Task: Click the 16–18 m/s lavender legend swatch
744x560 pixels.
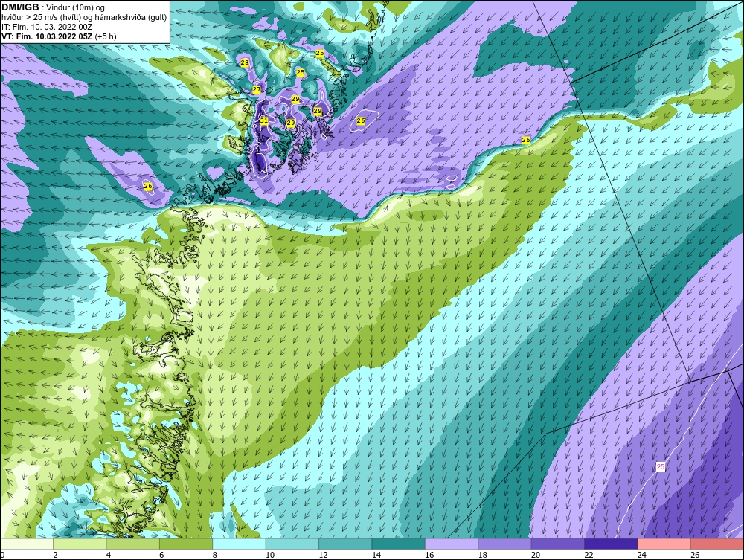Action: [x=452, y=544]
